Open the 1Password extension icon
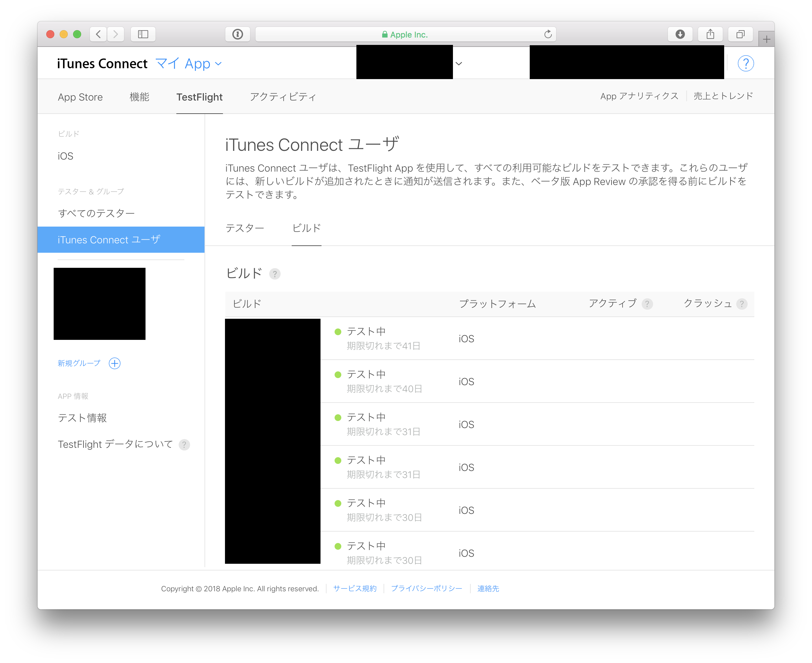Viewport: 812px width, 663px height. [238, 35]
